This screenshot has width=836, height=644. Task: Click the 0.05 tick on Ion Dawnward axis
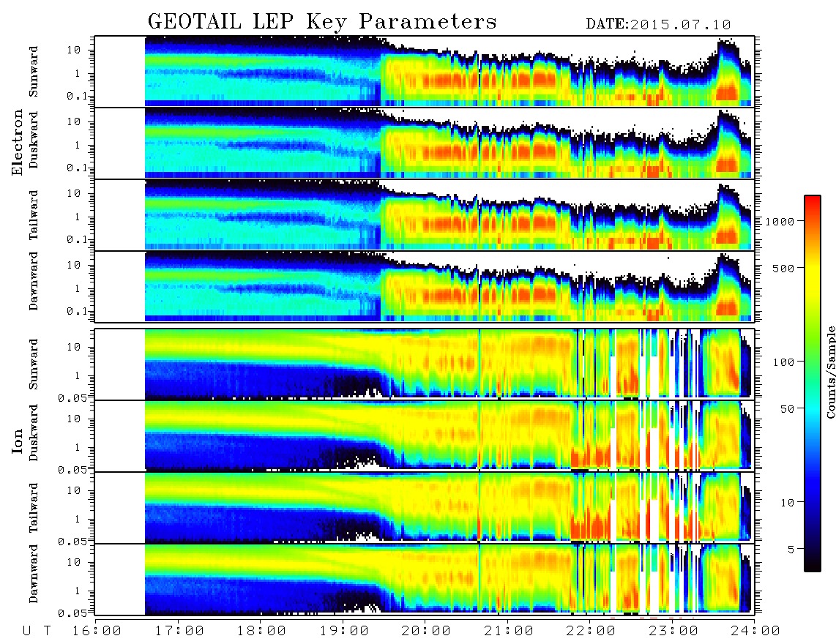click(74, 613)
